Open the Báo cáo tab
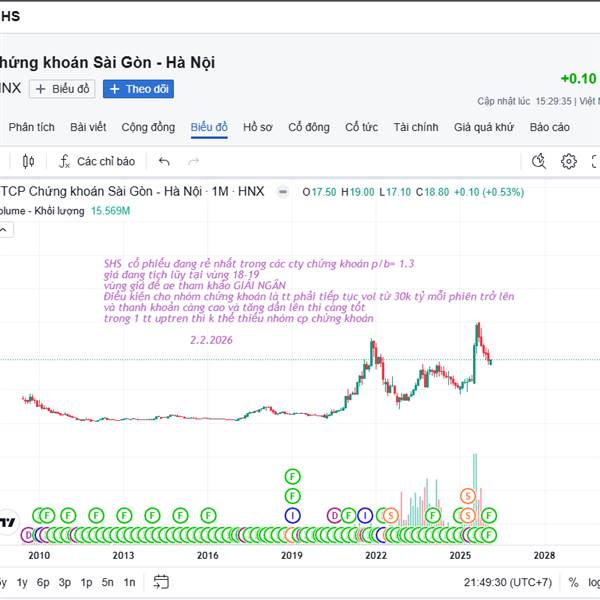 (549, 127)
